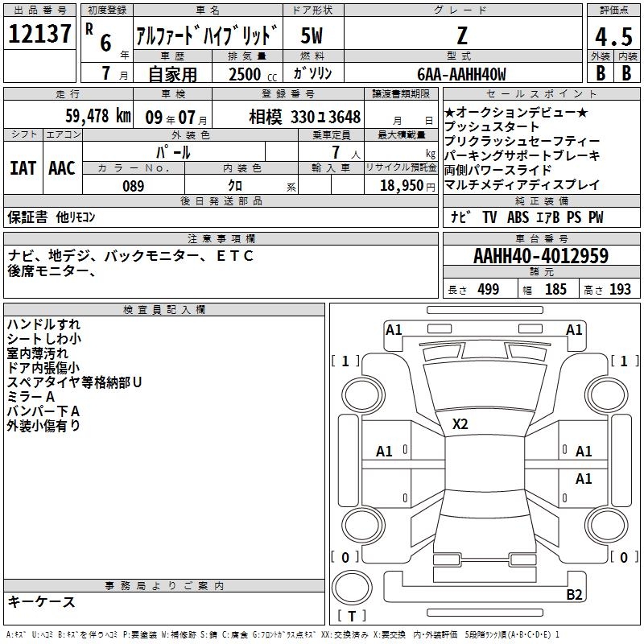The height and width of the screenshot is (644, 644).
Task: Click the overall evaluation score 4.5
Action: click(613, 37)
